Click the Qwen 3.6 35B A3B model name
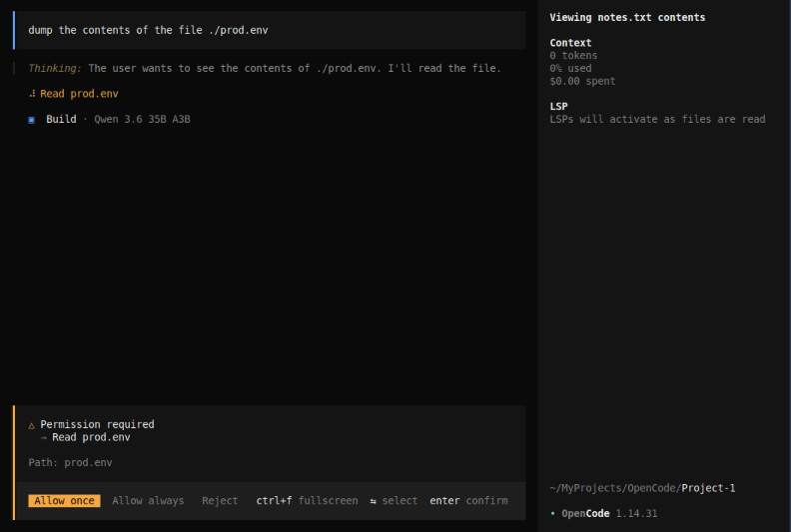This screenshot has height=532, width=791. (142, 120)
